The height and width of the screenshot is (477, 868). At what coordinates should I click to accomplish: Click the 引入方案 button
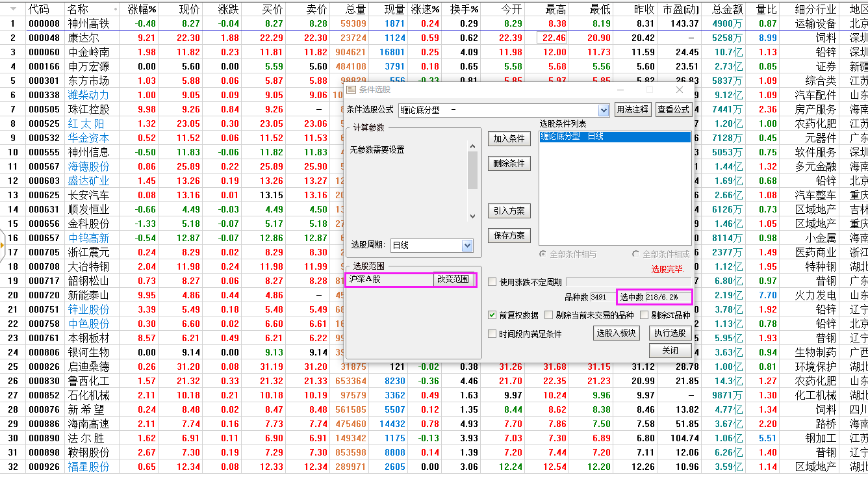509,211
